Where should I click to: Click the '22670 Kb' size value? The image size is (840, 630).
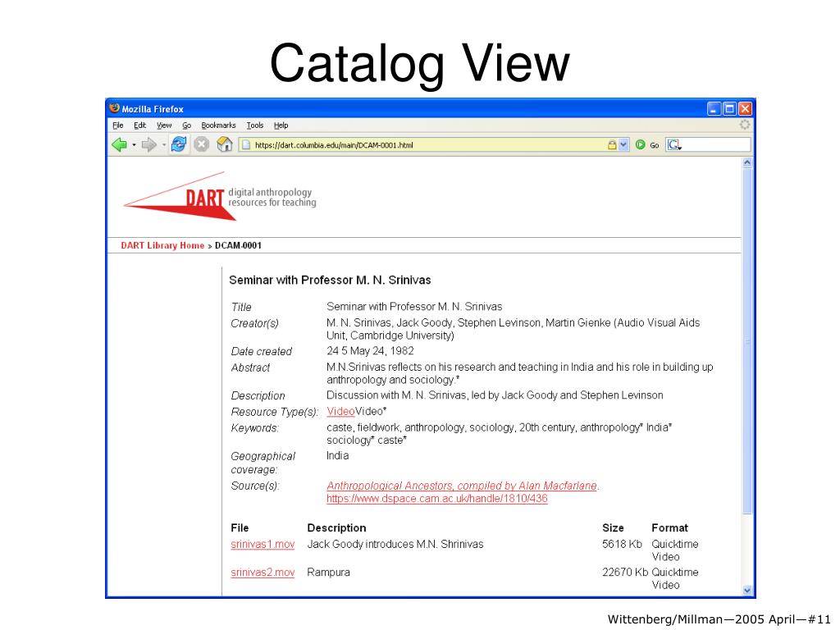[x=624, y=572]
